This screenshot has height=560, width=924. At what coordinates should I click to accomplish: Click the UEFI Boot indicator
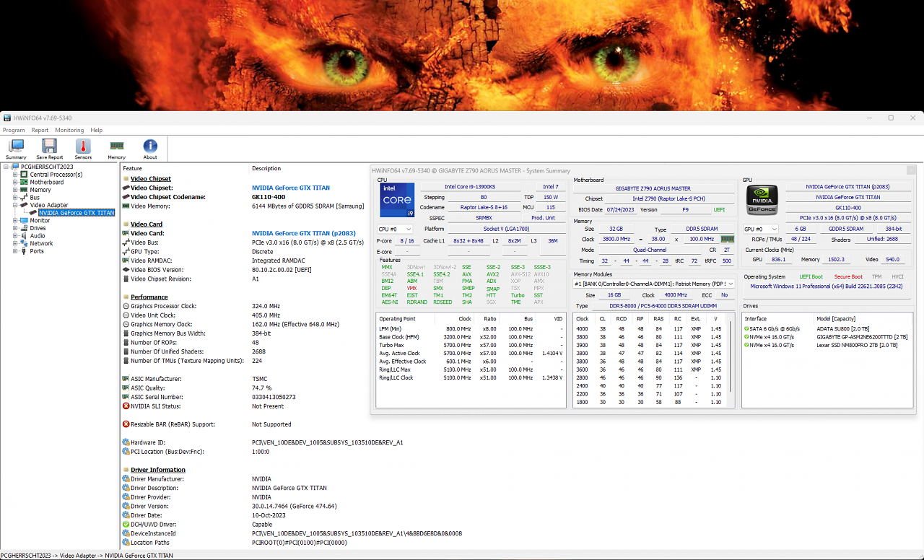point(811,276)
